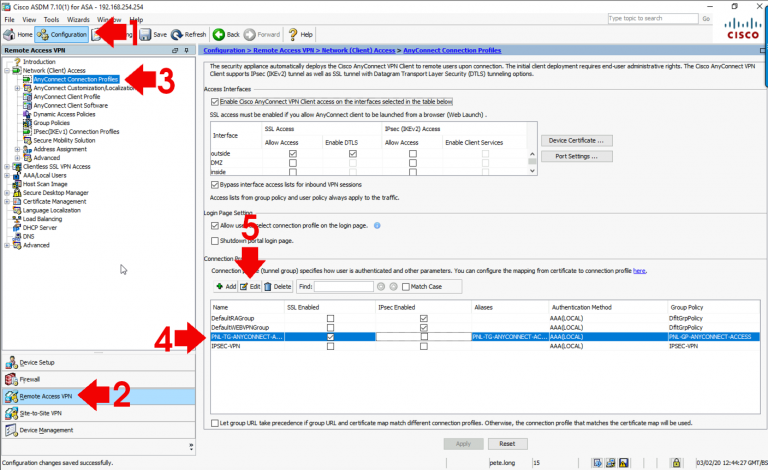Open the Device Management pane
The image size is (768, 470).
98,430
